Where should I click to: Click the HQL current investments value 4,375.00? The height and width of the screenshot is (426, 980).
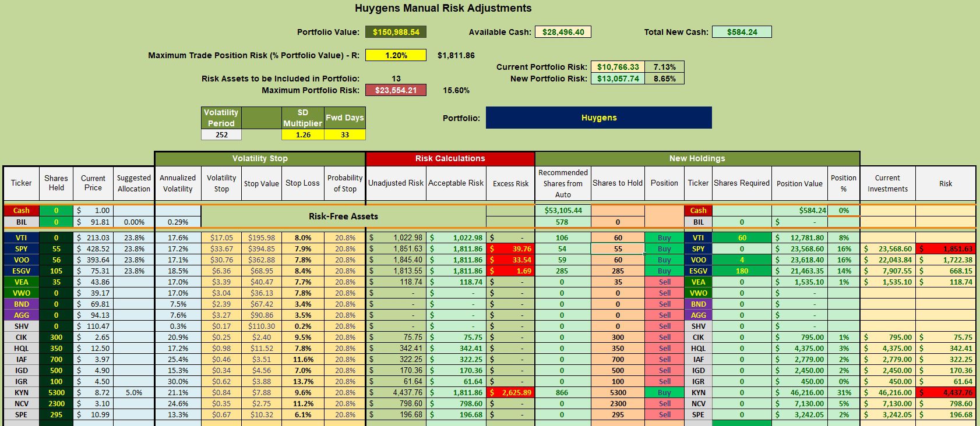point(887,348)
